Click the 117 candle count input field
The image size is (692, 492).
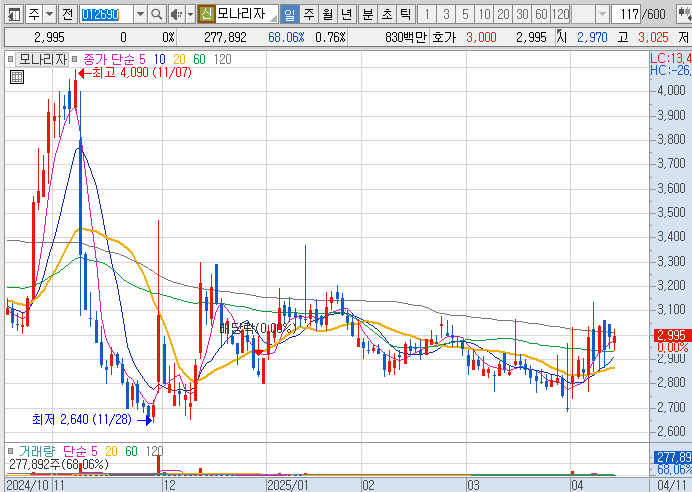(x=626, y=14)
